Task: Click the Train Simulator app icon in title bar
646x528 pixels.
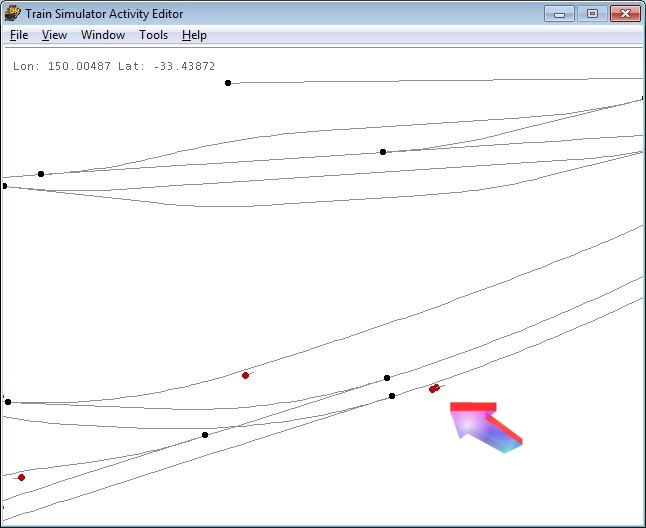Action: [x=12, y=14]
